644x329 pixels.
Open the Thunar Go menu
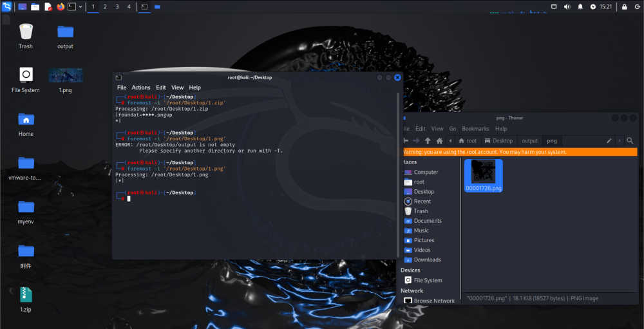coord(453,129)
